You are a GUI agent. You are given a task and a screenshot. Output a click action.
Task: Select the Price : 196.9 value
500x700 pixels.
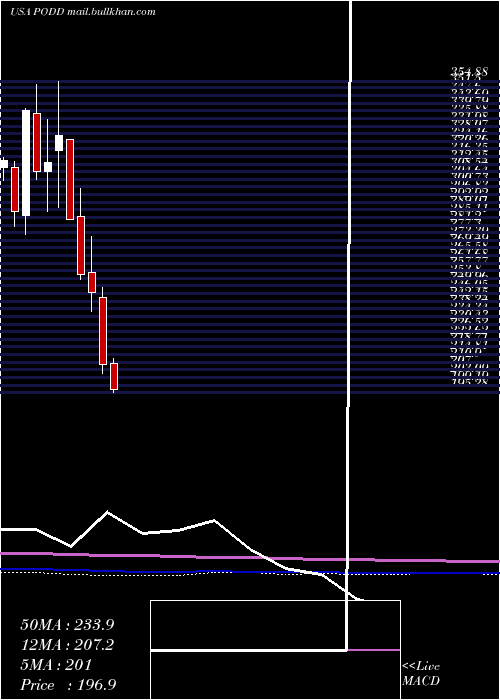pos(68,685)
